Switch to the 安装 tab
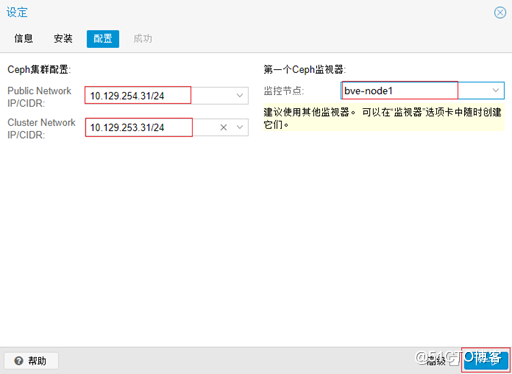512x374 pixels. tap(63, 39)
